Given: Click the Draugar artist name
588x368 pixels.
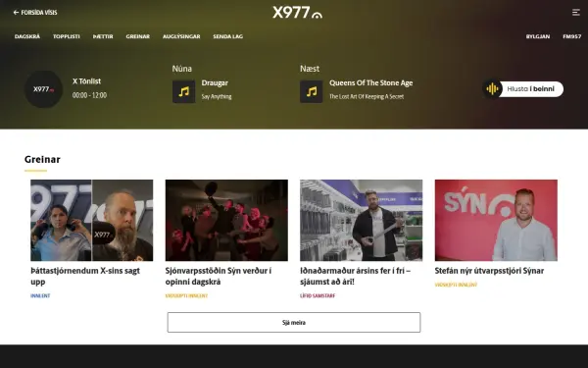Looking at the screenshot, I should tap(215, 83).
